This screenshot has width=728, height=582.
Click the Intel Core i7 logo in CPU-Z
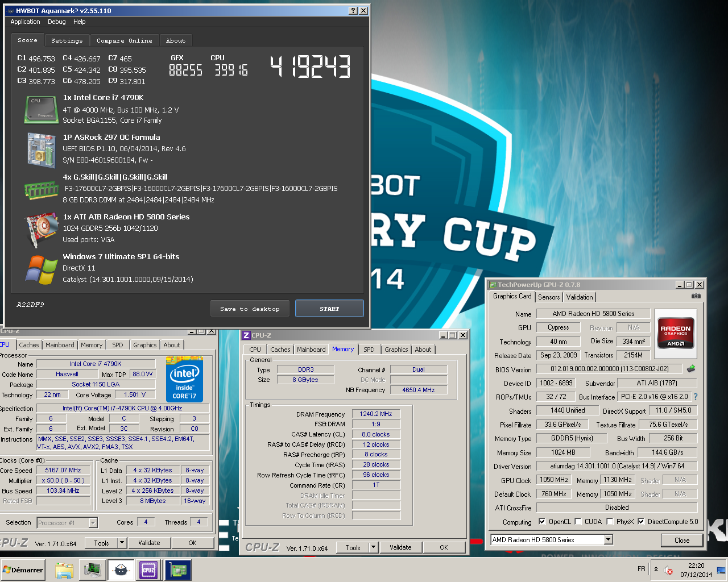click(184, 379)
